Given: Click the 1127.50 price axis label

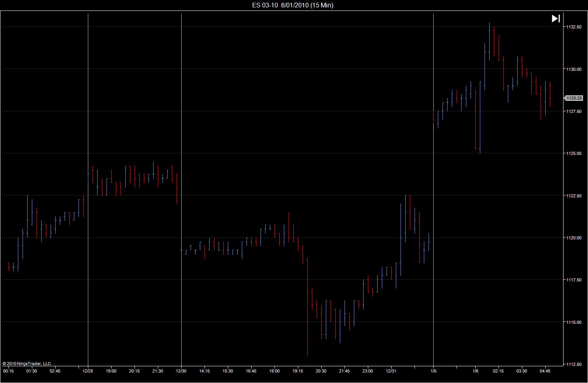Looking at the screenshot, I should tap(574, 111).
